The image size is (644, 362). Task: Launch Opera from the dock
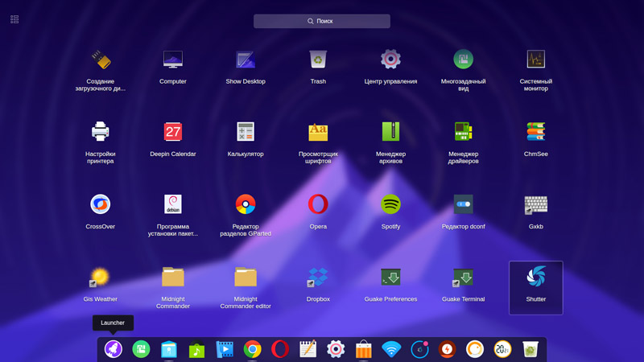coord(280,349)
